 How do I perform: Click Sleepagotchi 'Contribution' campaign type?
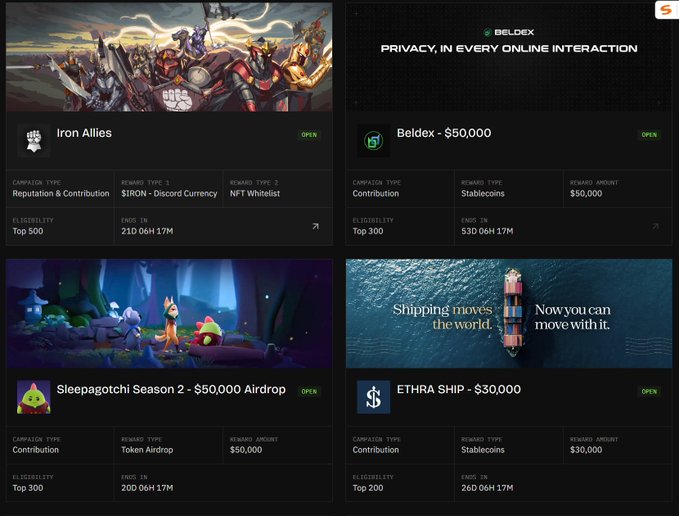coord(36,450)
